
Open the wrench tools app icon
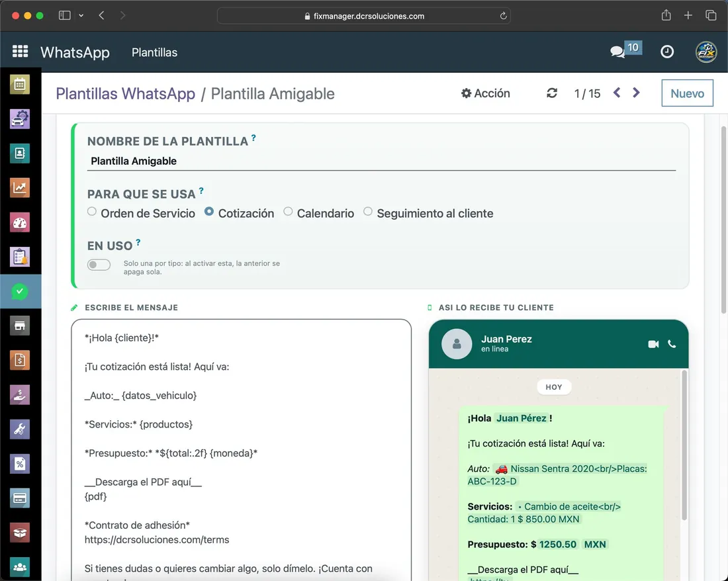coord(19,429)
